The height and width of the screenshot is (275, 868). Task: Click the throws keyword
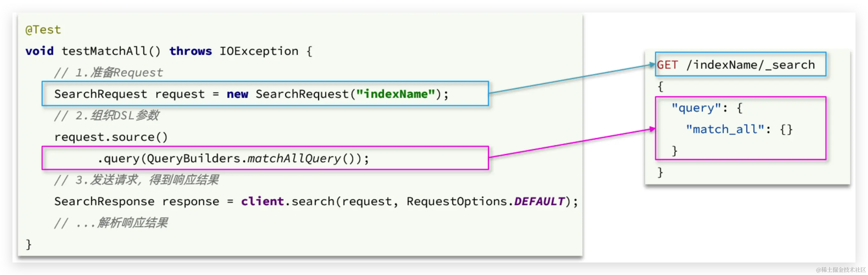[x=190, y=51]
